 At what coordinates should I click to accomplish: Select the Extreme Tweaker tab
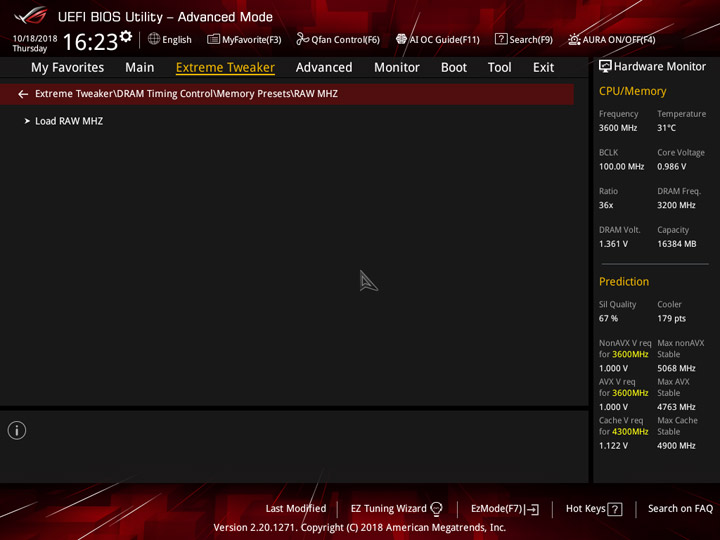[225, 68]
